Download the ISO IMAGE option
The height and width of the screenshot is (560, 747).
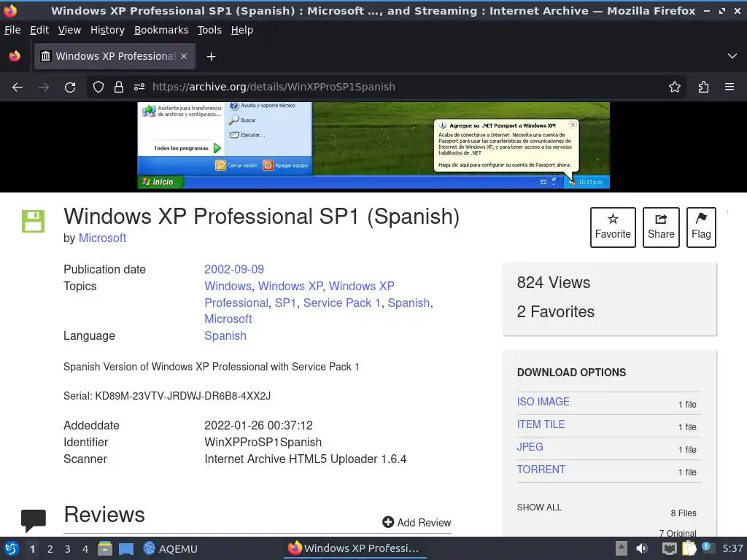pyautogui.click(x=543, y=402)
